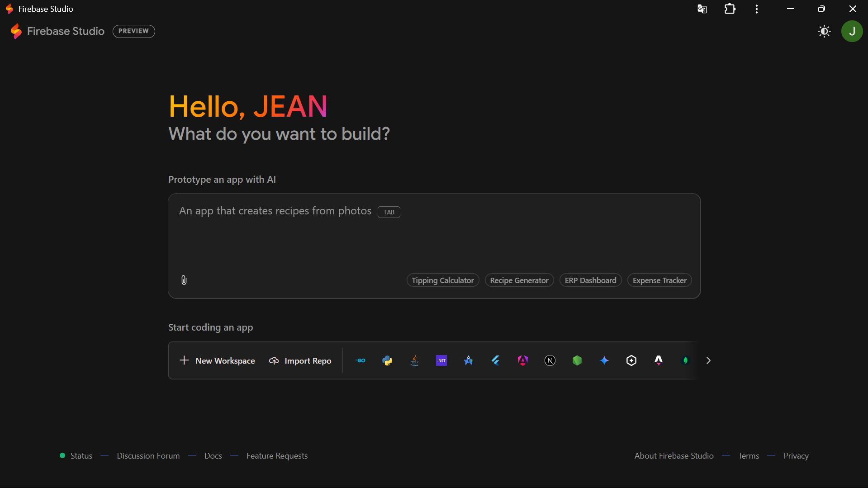Open the .NET template
Viewport: 868px width, 488px height.
pyautogui.click(x=441, y=360)
